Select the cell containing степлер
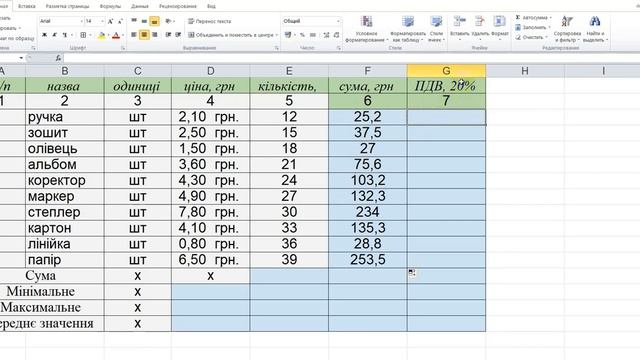Image resolution: width=640 pixels, height=360 pixels. point(64,212)
